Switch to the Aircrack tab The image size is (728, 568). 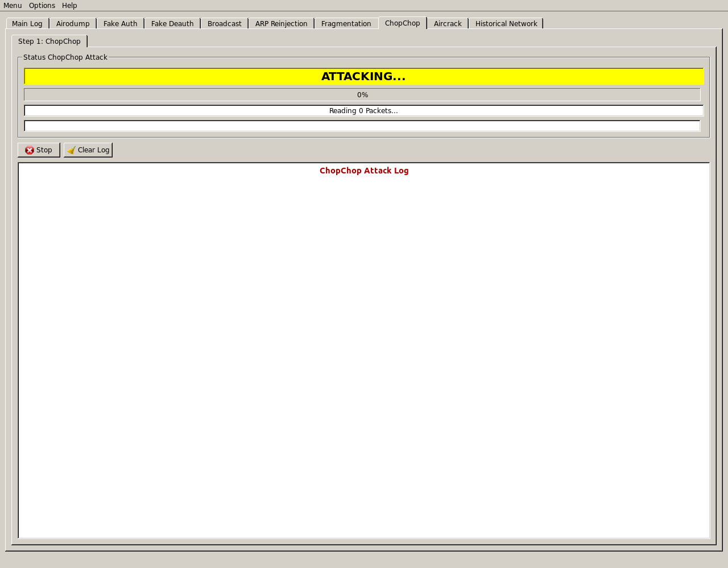(x=448, y=24)
